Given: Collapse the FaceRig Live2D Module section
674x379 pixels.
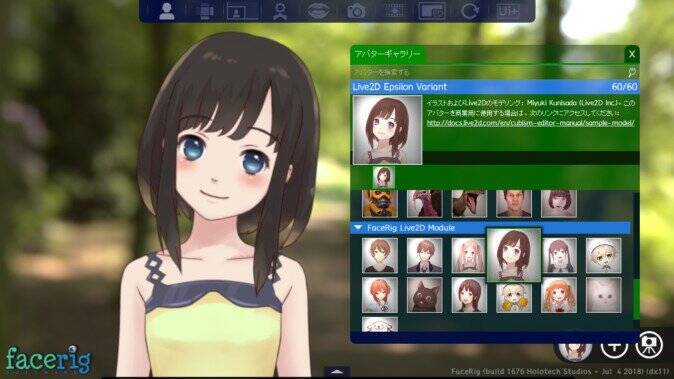Looking at the screenshot, I should click(358, 228).
